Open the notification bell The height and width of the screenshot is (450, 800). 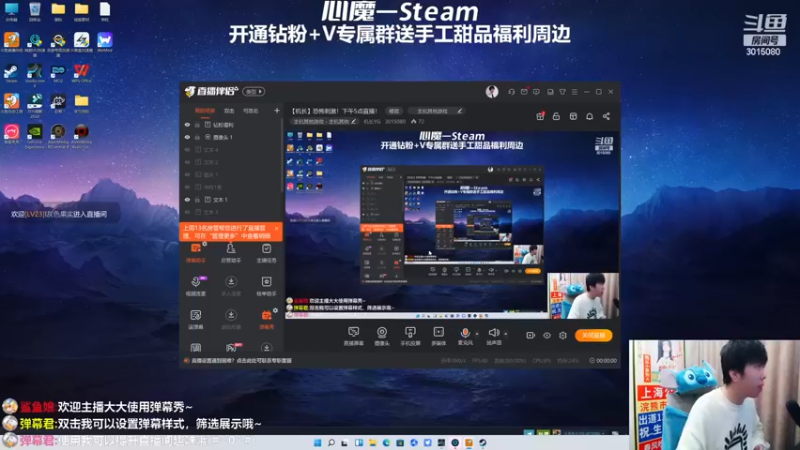coord(589,116)
